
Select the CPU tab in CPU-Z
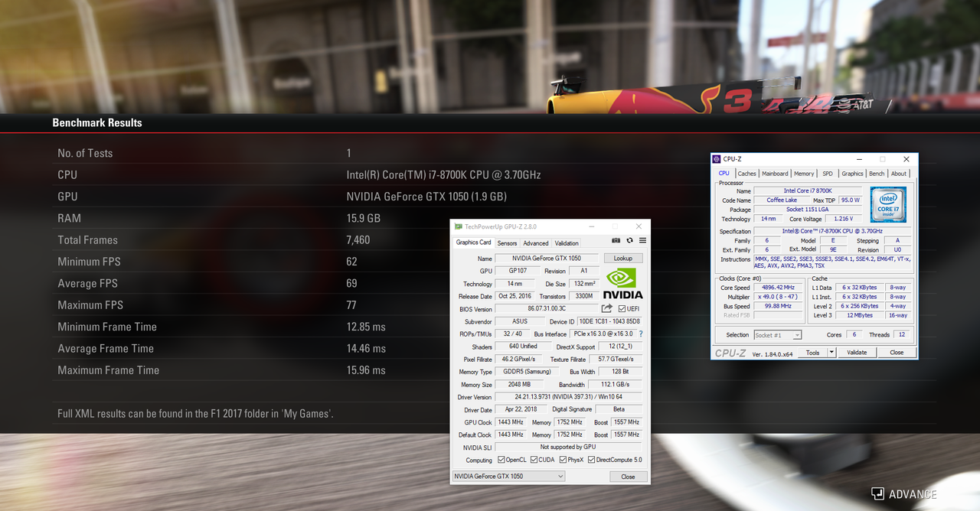pos(724,173)
